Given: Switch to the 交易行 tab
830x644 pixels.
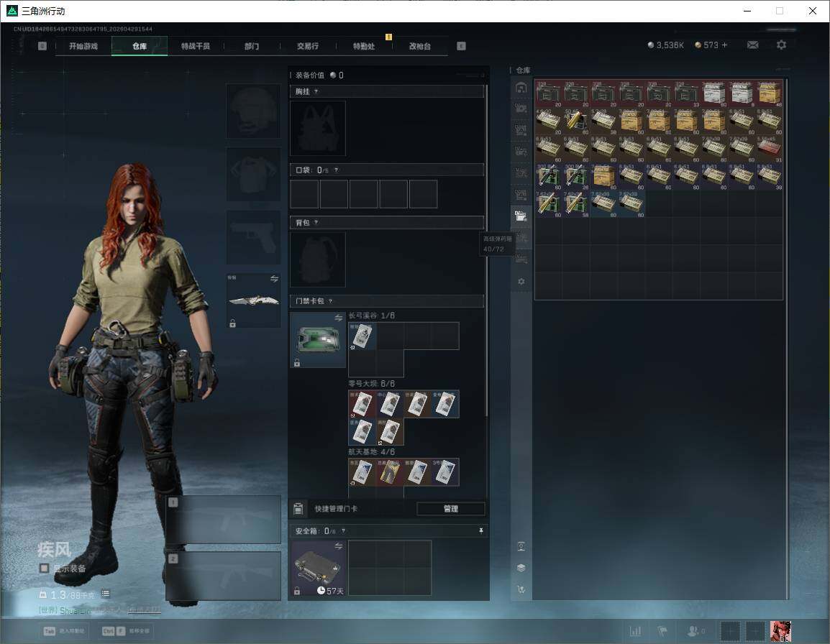Looking at the screenshot, I should tap(308, 46).
